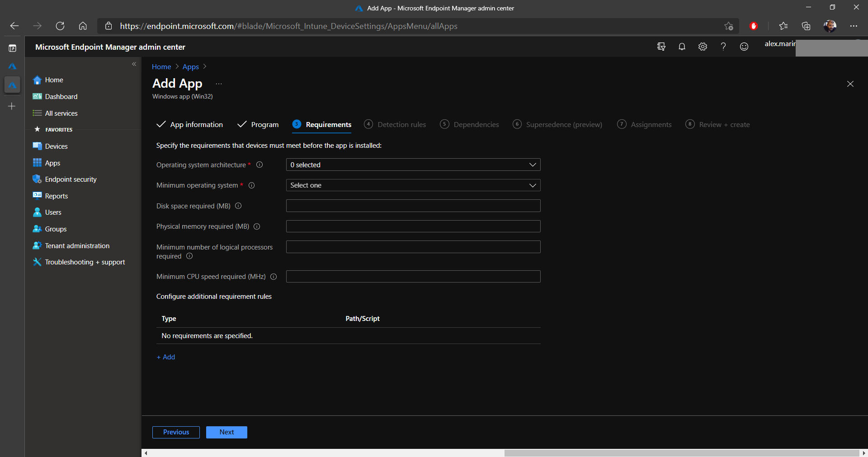Click the Physical memory required input field
This screenshot has width=868, height=457.
[413, 226]
